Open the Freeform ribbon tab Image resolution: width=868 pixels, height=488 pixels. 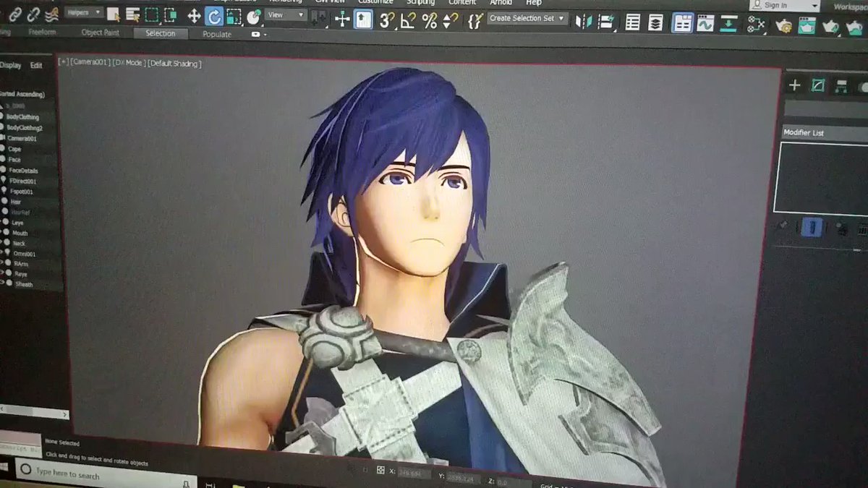42,32
